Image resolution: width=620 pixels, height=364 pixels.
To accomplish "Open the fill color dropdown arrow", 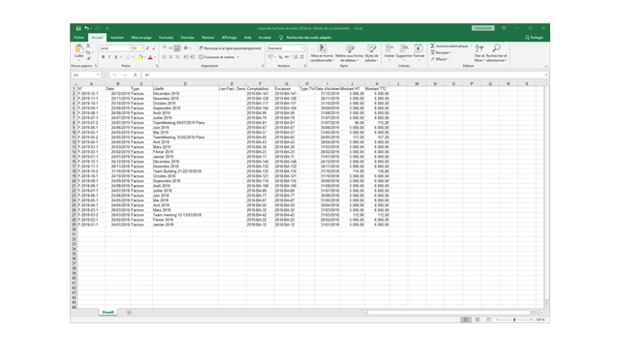I will click(144, 57).
